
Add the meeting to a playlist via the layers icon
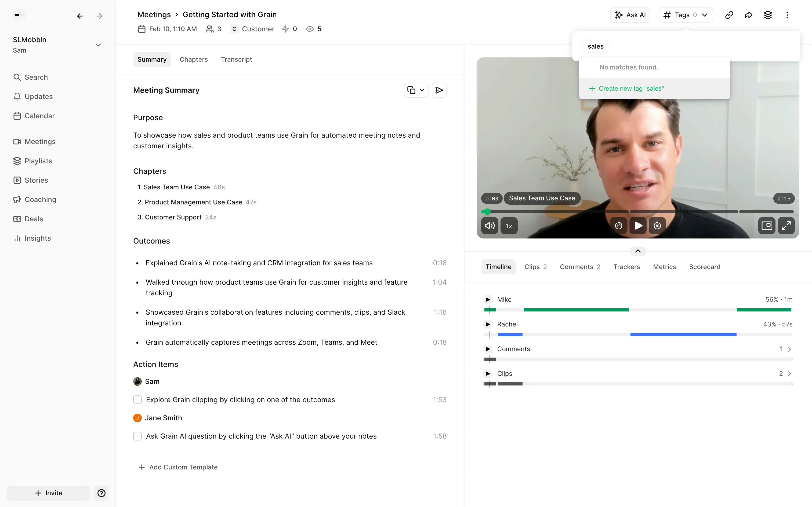pos(768,15)
